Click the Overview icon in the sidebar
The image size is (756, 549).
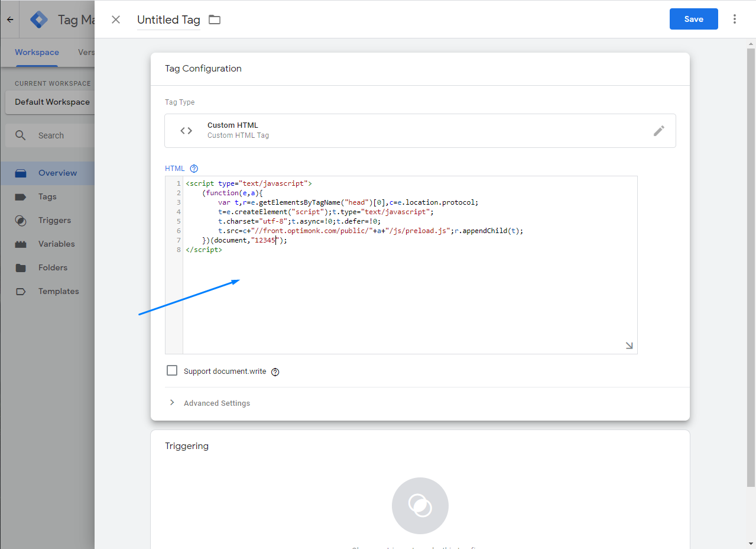coord(21,173)
